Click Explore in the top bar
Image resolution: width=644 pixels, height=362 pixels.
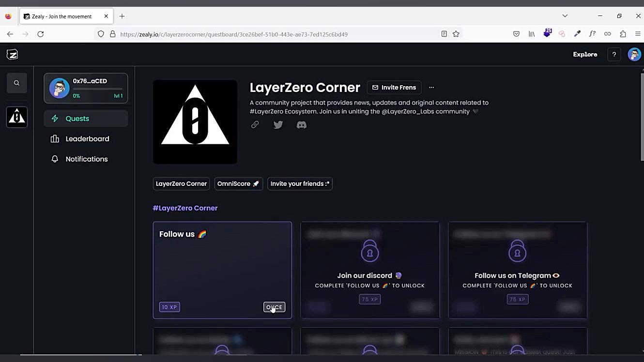click(585, 54)
